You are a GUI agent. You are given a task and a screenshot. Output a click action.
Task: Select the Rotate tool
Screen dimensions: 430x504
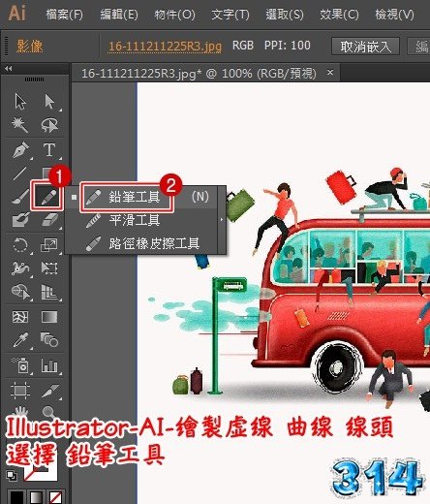(20, 245)
